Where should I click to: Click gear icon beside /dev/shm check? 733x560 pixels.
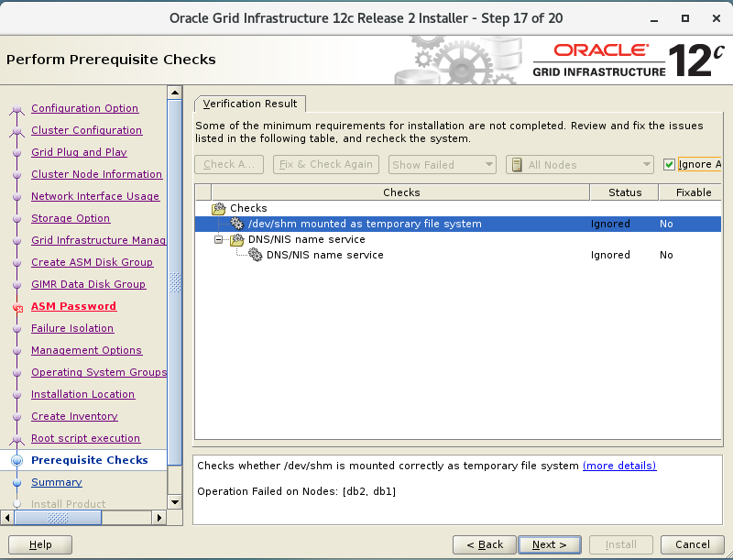tap(237, 224)
